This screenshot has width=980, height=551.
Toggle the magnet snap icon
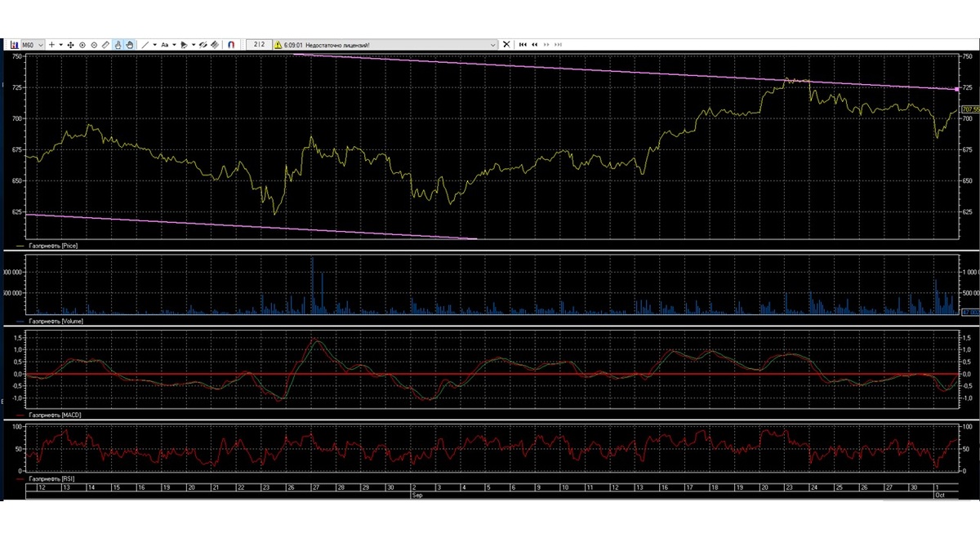coord(231,45)
